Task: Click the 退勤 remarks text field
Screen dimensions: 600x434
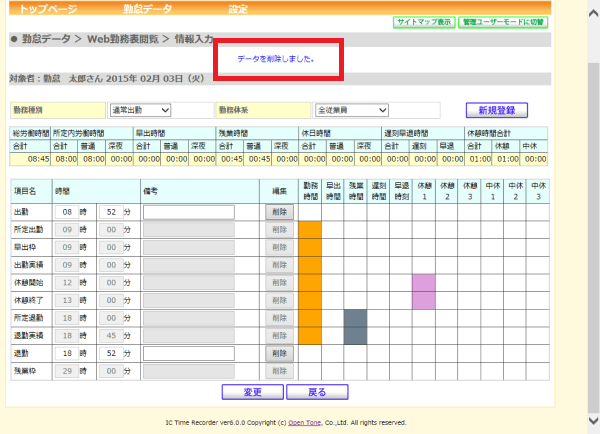Action: pos(189,354)
